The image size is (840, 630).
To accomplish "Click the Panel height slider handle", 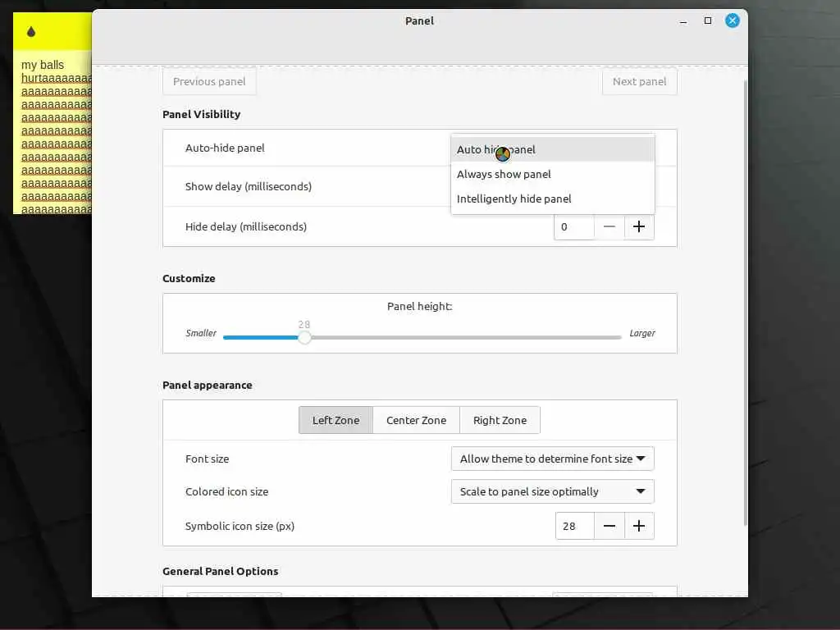I will click(304, 337).
